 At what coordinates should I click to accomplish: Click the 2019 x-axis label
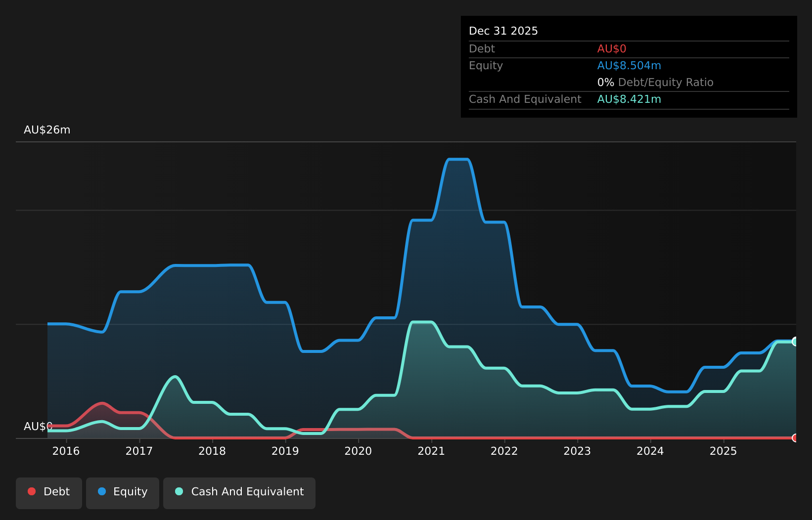(x=285, y=451)
